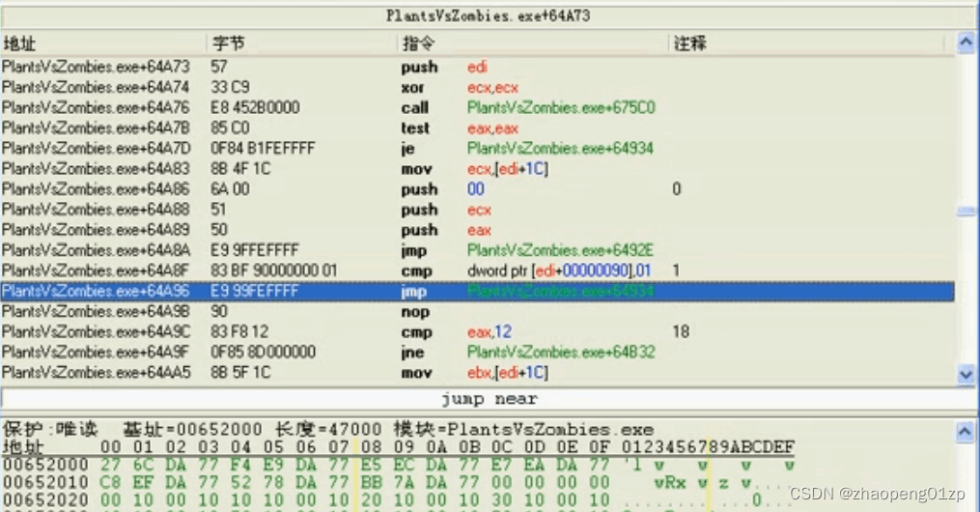Click hex dump address 00652010
The width and height of the screenshot is (980, 512).
click(x=46, y=483)
